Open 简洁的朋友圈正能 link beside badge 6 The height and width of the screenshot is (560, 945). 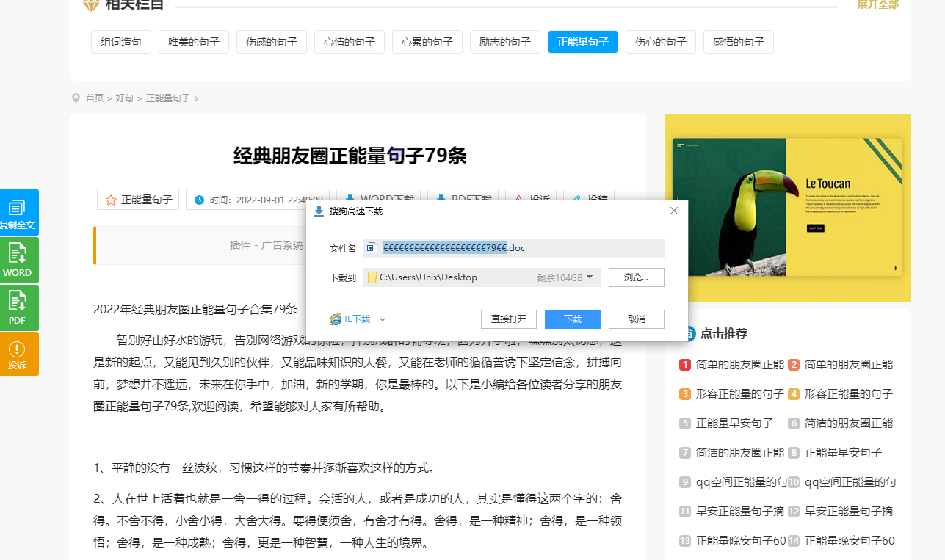849,423
